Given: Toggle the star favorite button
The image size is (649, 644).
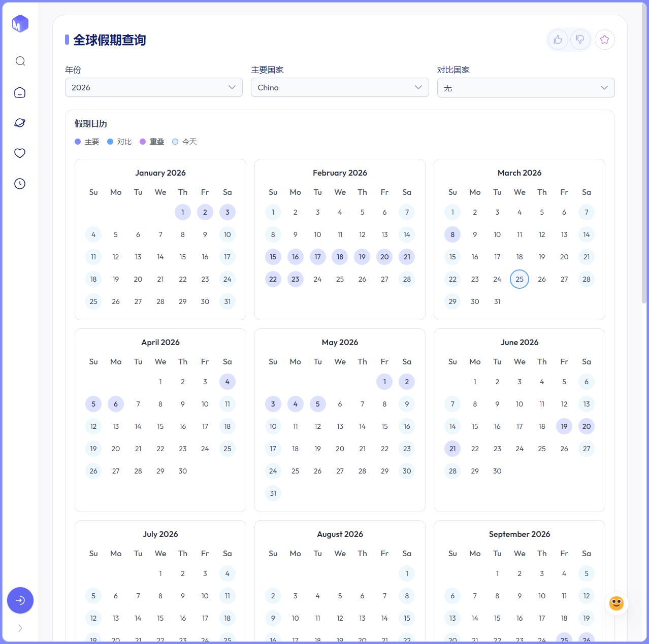Looking at the screenshot, I should tap(604, 40).
